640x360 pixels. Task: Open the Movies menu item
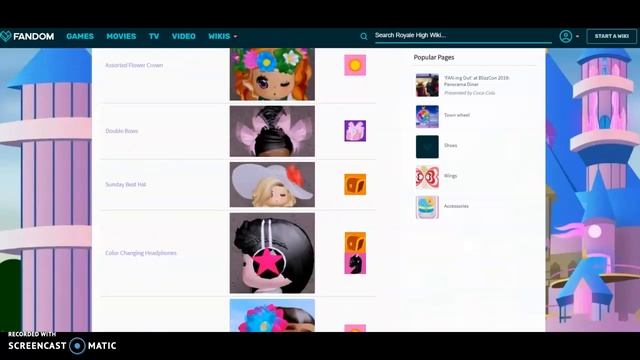(121, 36)
